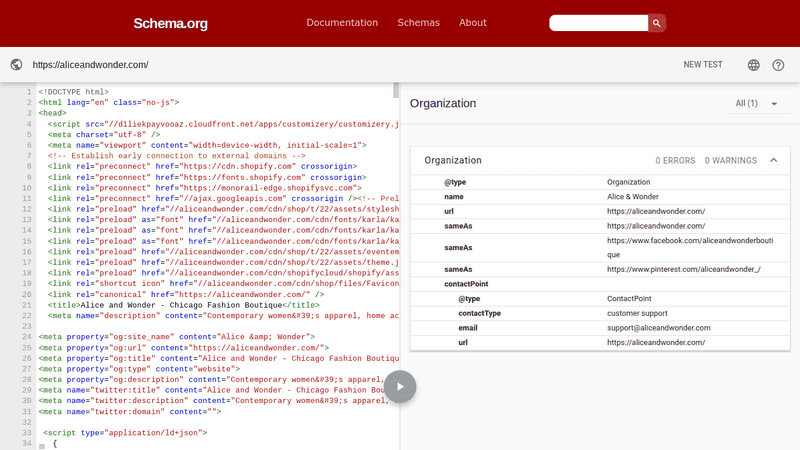
Task: Open the All (1) filter dropdown
Action: tap(756, 103)
